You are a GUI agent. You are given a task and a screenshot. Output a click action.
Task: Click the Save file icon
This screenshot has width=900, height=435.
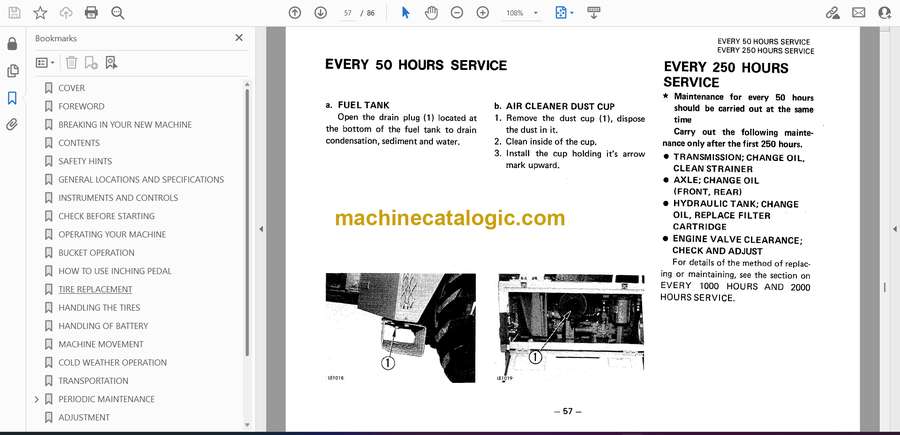(14, 13)
